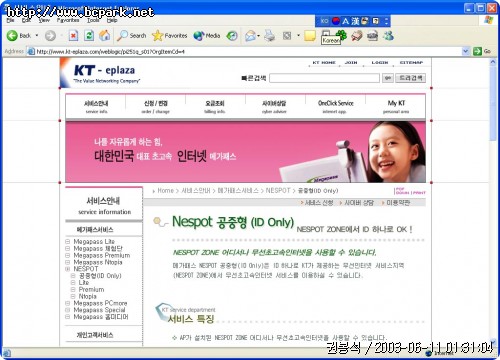Open the Help menu
Viewport: 500px width, 360px height.
(112, 20)
